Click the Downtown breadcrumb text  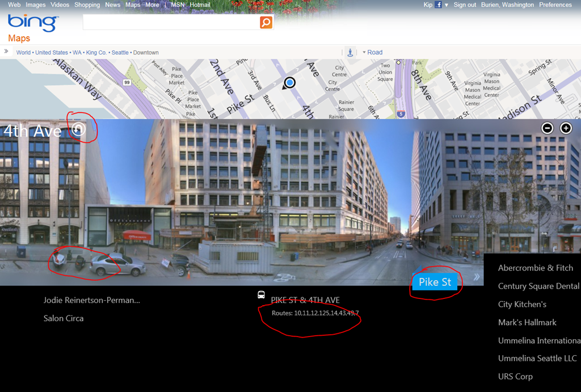click(x=146, y=53)
